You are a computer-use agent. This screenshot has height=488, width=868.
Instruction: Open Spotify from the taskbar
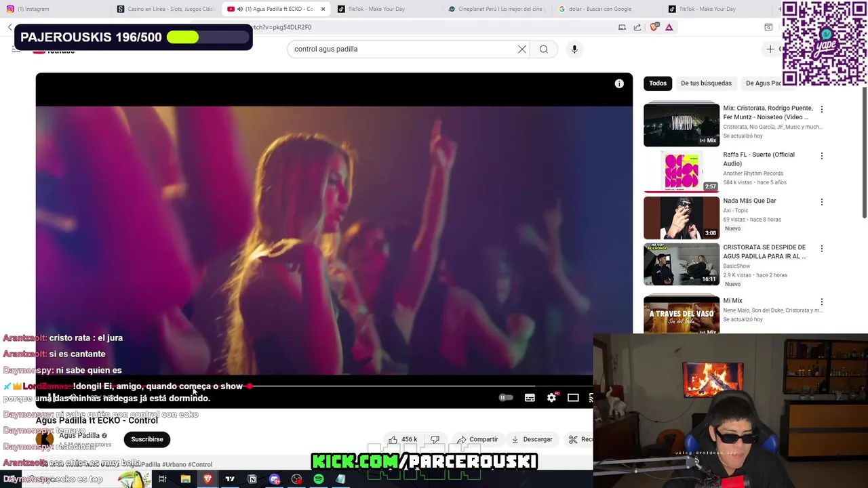(x=319, y=479)
